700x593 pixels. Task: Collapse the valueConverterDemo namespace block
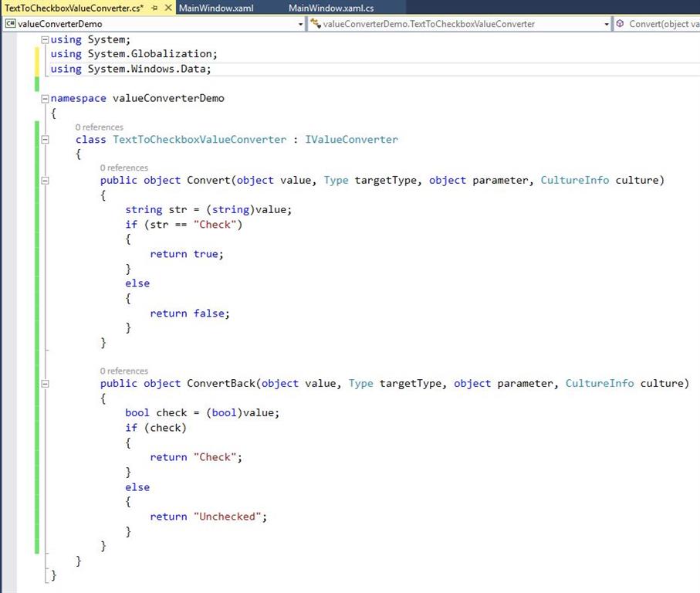[45, 98]
